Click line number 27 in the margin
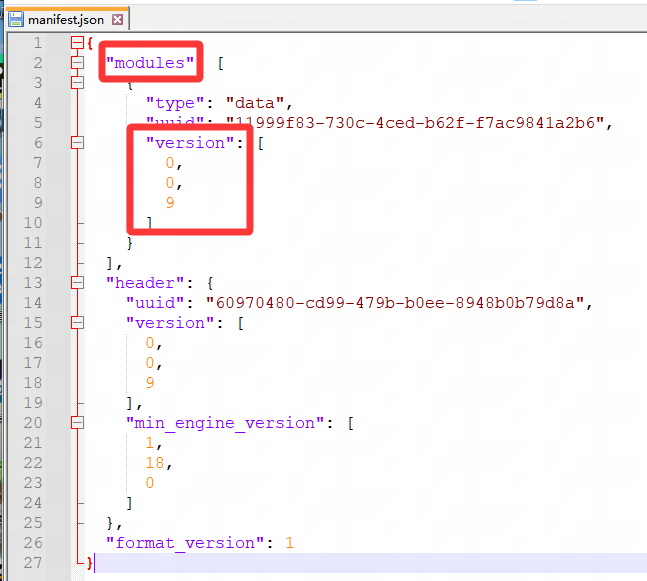647x581 pixels. click(x=32, y=563)
